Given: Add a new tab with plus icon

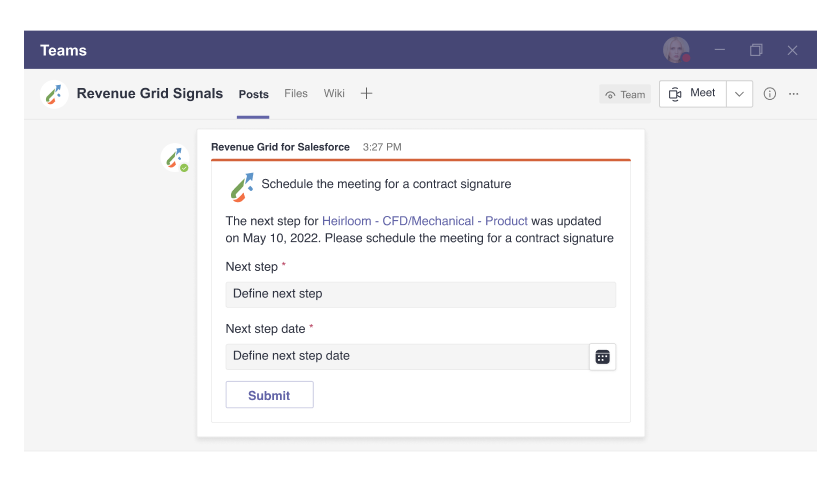Looking at the screenshot, I should click(x=366, y=93).
